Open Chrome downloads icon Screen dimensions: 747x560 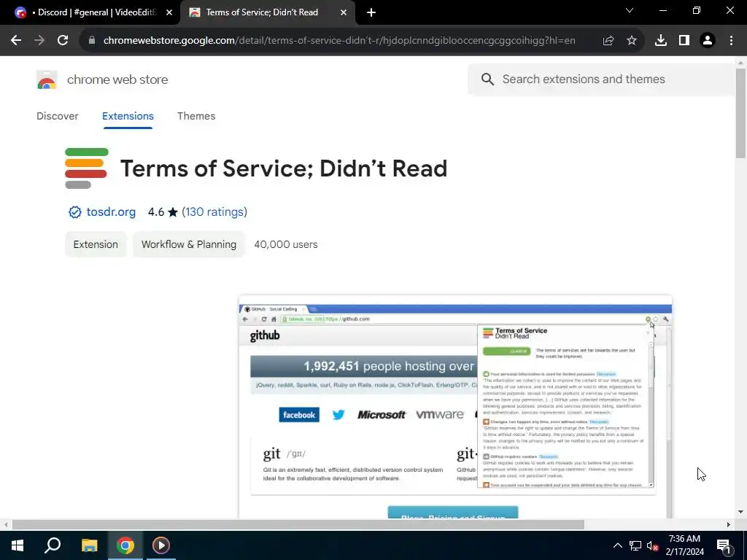click(x=661, y=41)
